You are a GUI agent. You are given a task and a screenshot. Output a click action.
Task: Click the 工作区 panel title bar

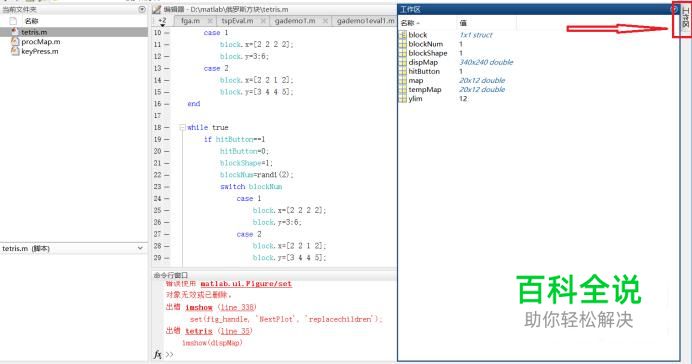538,9
